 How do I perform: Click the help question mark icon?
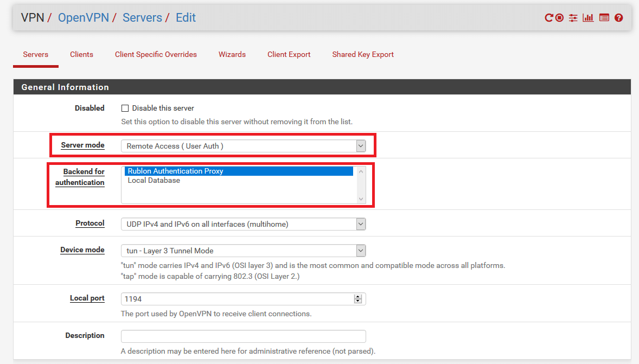pos(619,18)
